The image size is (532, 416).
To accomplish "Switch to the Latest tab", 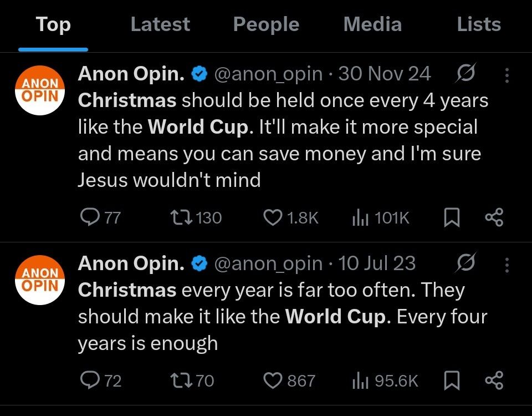I will [x=160, y=24].
